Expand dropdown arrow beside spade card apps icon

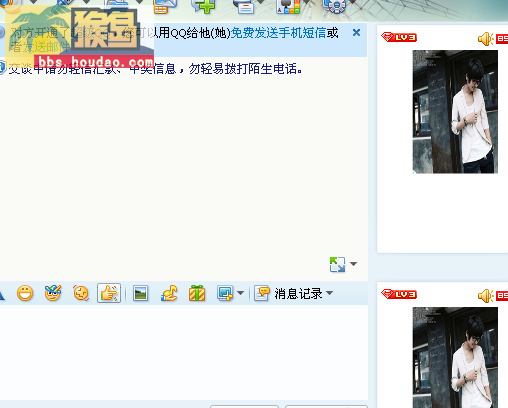pyautogui.click(x=306, y=3)
